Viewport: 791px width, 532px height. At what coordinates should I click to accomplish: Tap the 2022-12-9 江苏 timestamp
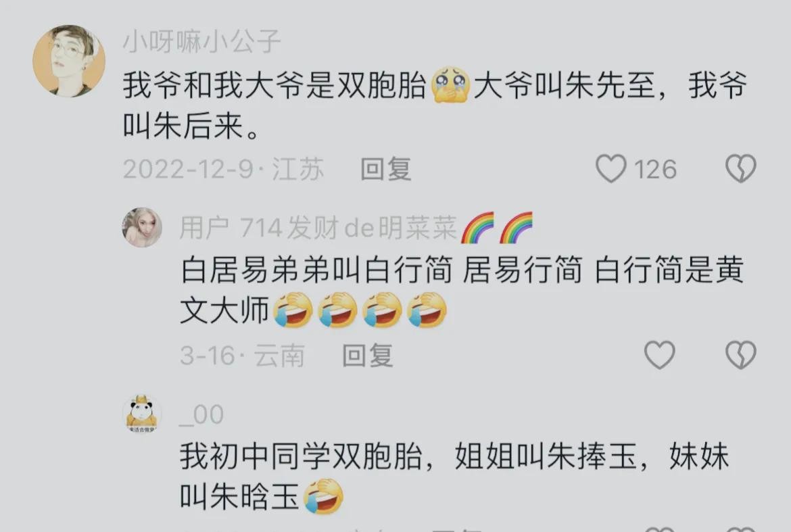224,169
